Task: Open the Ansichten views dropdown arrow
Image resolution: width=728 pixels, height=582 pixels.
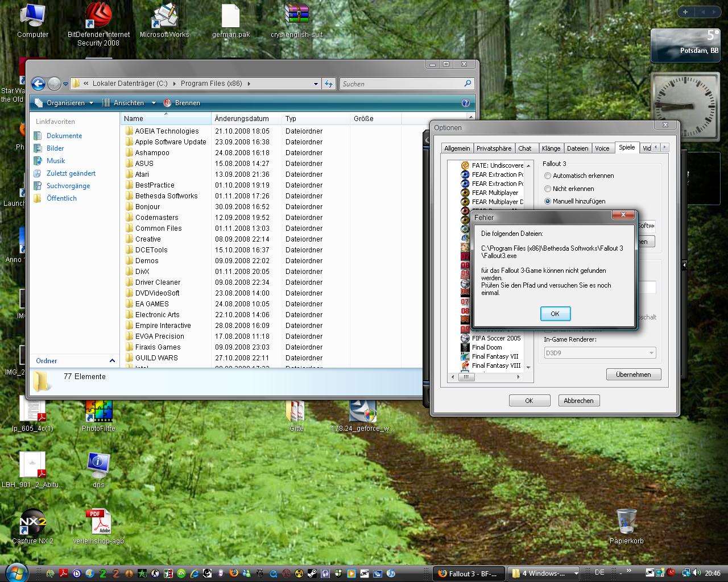Action: coord(154,103)
